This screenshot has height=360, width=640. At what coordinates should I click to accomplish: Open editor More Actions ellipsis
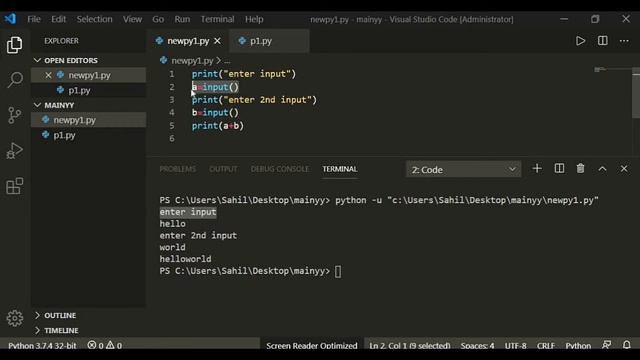(624, 41)
